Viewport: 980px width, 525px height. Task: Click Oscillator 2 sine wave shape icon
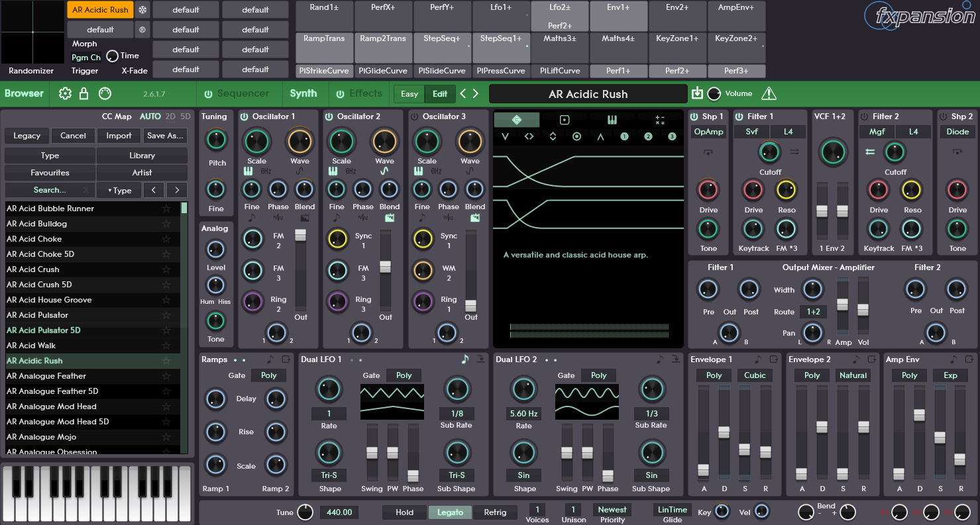coord(384,171)
